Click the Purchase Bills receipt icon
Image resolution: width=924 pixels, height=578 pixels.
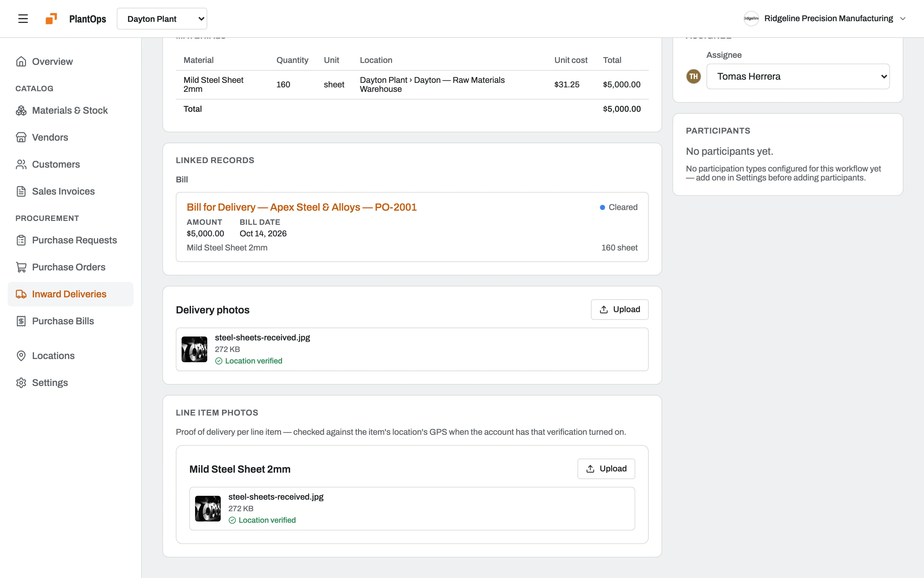click(x=21, y=321)
